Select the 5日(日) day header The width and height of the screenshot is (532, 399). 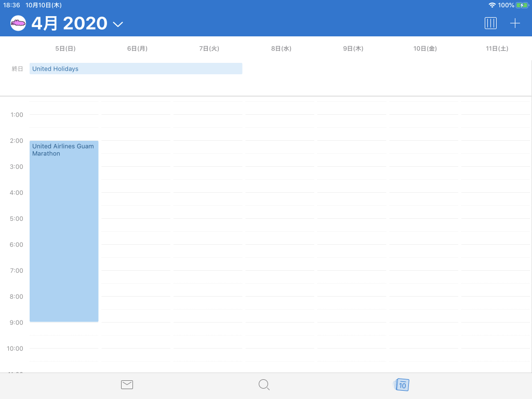coord(65,48)
